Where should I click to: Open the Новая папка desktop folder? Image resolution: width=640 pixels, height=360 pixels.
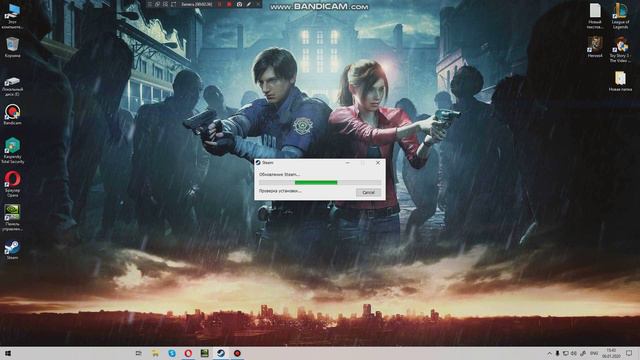(x=620, y=81)
